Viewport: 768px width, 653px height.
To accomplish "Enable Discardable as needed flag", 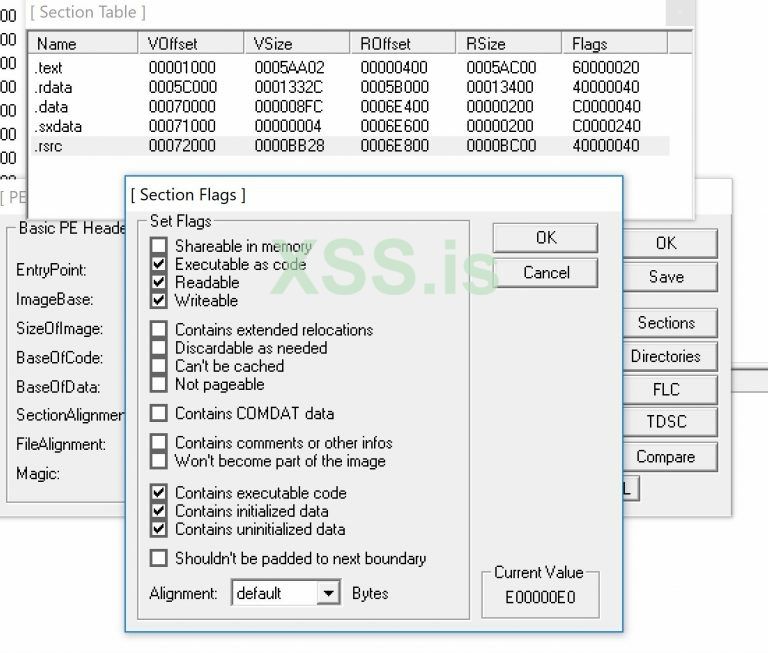I will tap(159, 347).
